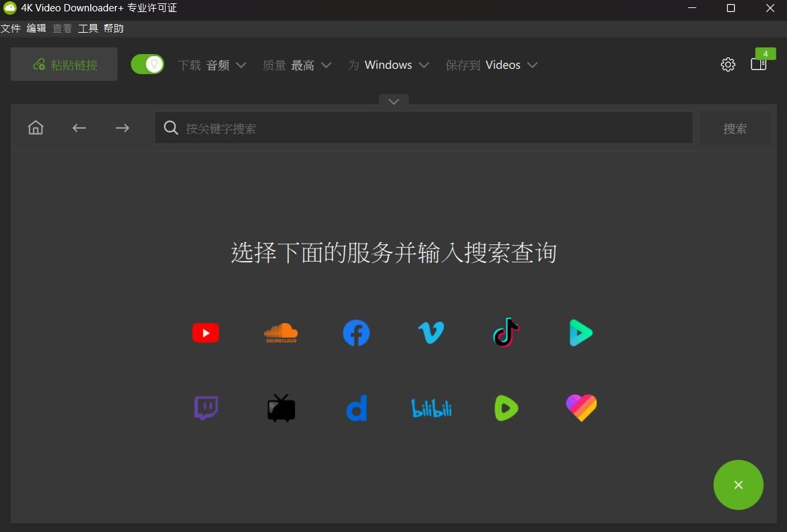Open the 文件 menu
787x532 pixels.
tap(11, 28)
